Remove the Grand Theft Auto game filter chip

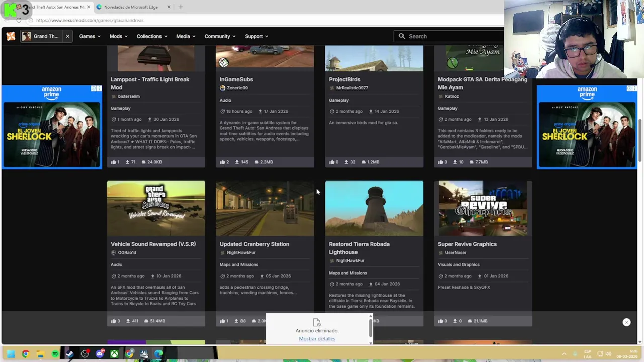pyautogui.click(x=67, y=36)
